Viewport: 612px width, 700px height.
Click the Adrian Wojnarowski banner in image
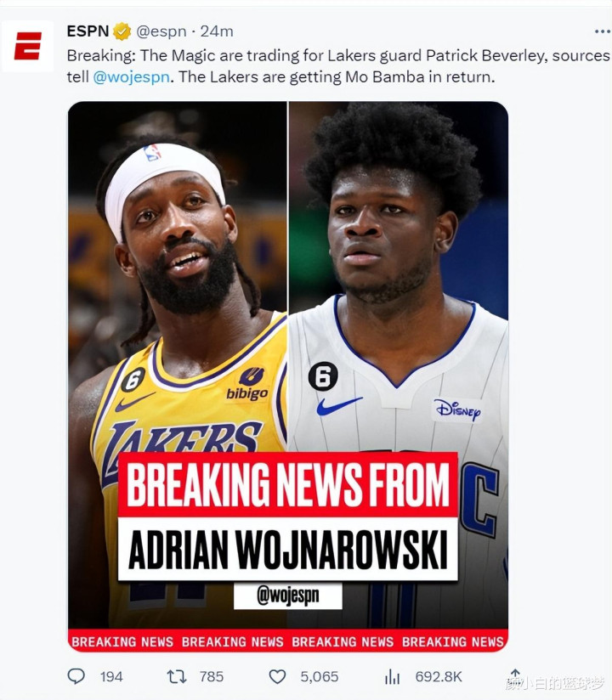pyautogui.click(x=288, y=549)
